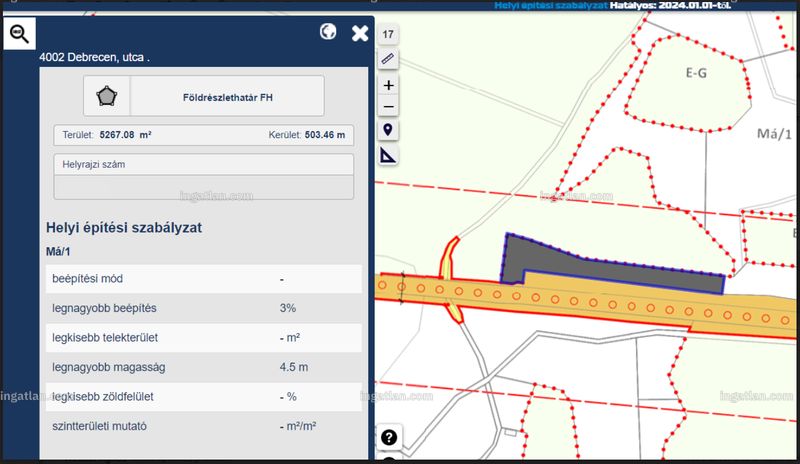Click the 4.5 m height value
800x464 pixels.
pyautogui.click(x=294, y=367)
